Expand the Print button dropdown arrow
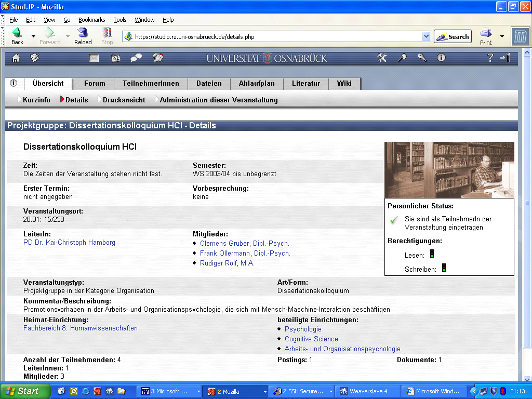 502,36
